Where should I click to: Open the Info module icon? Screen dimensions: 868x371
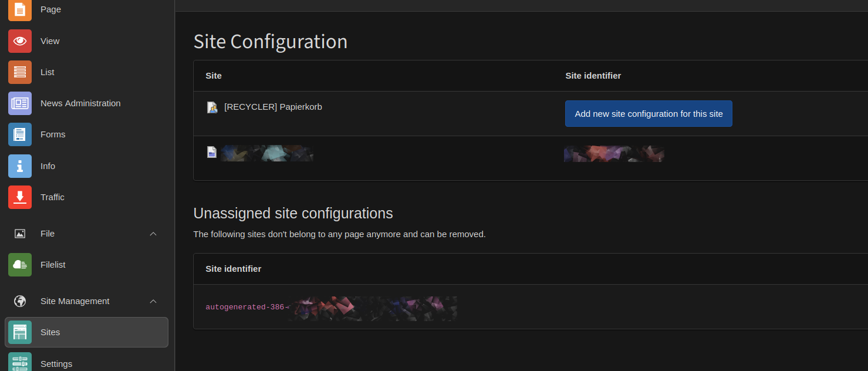tap(20, 166)
